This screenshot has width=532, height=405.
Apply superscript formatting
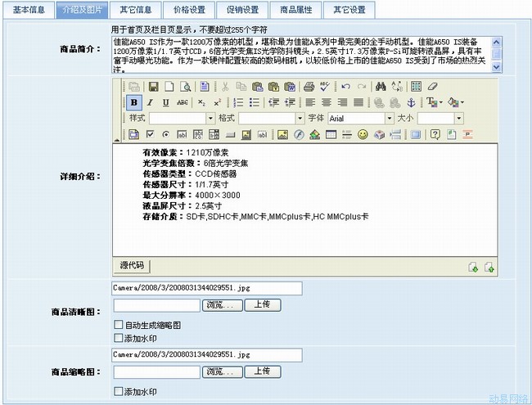[218, 102]
